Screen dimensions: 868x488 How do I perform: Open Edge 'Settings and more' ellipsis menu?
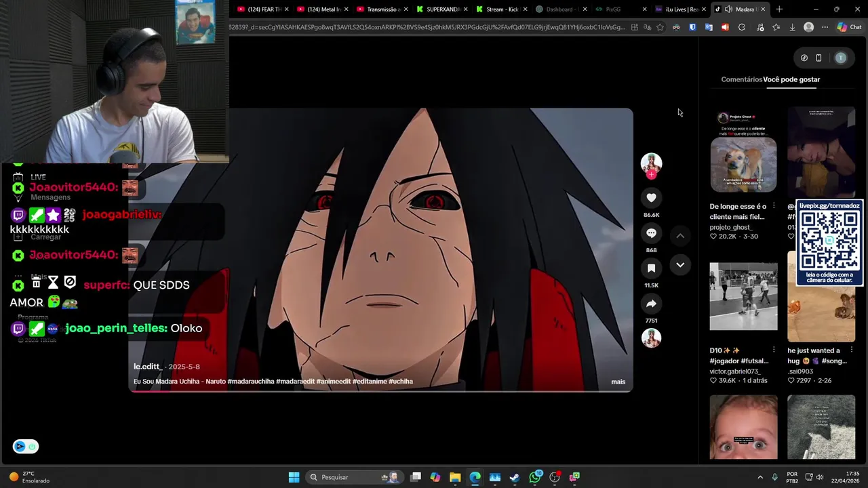tap(825, 28)
